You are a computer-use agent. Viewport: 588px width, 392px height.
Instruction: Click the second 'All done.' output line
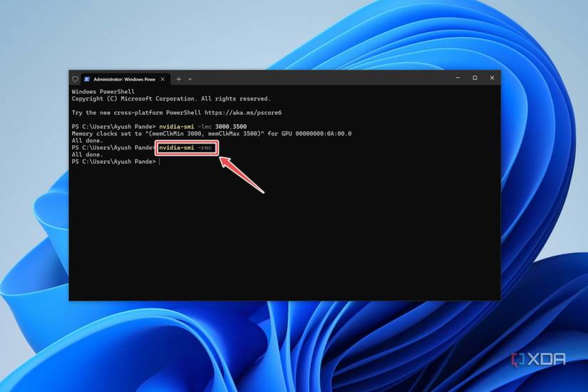[x=87, y=155]
